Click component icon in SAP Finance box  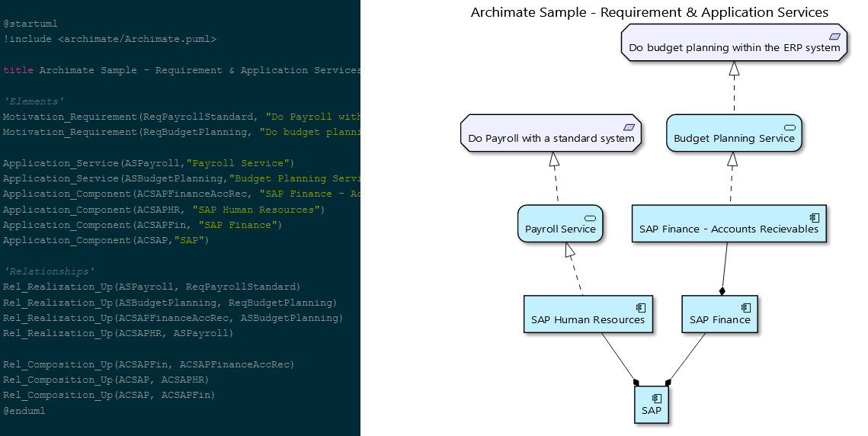tap(745, 308)
